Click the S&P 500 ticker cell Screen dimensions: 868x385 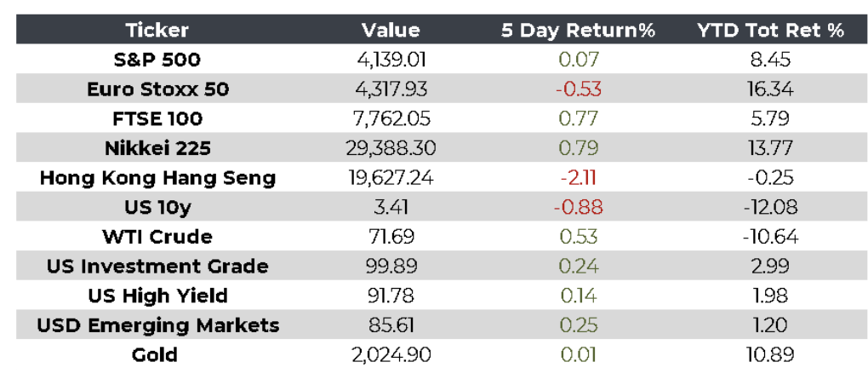tap(157, 60)
